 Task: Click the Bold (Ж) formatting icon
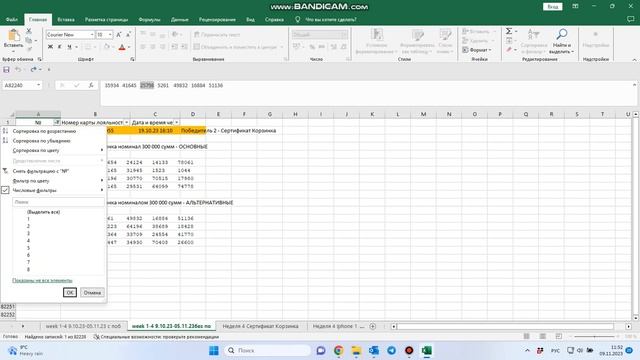click(x=50, y=47)
